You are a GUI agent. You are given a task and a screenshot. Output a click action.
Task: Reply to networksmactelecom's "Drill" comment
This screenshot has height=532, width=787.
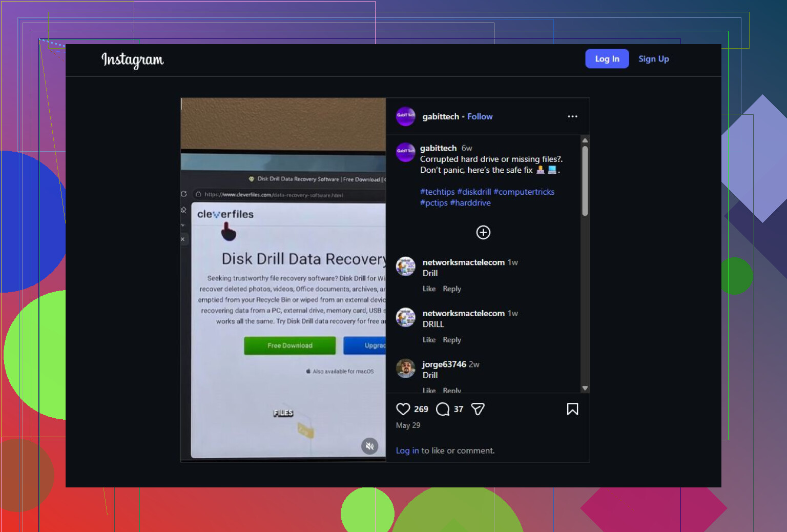point(452,289)
